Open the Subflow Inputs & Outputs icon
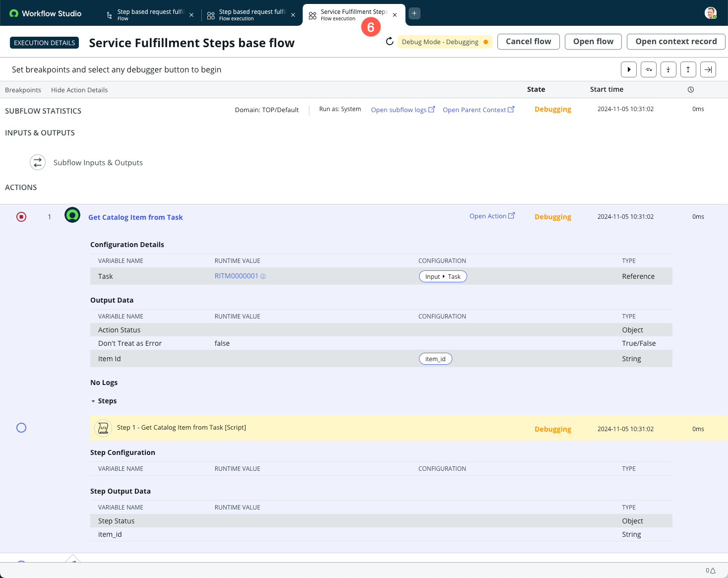The height and width of the screenshot is (578, 728). tap(38, 162)
